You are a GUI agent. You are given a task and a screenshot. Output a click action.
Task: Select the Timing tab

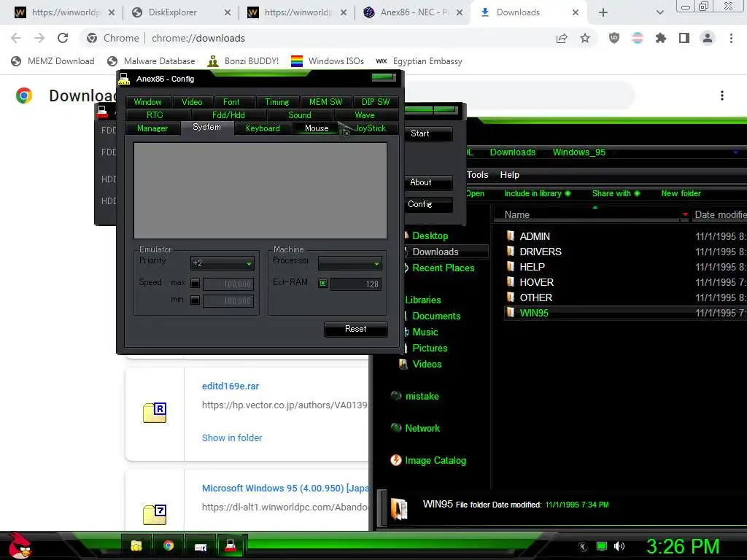pyautogui.click(x=276, y=102)
